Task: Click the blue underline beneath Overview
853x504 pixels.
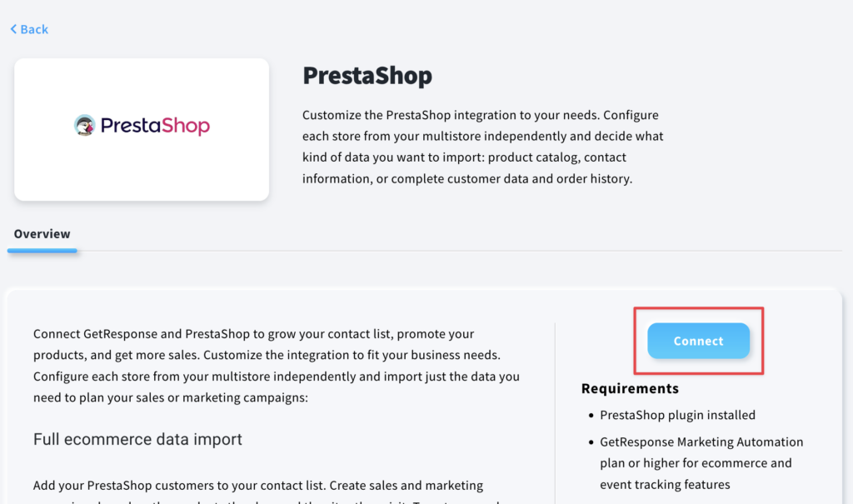Action: tap(42, 251)
